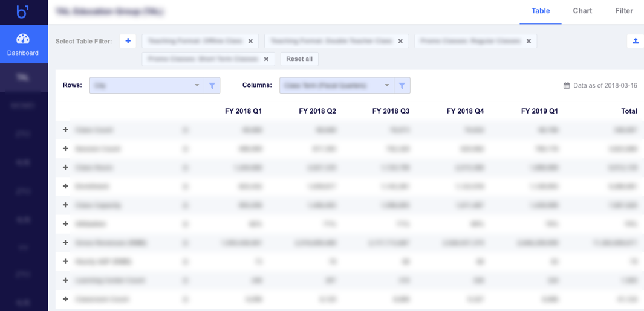Click the app logo at top left
Viewport: 644px width, 311px height.
22,11
